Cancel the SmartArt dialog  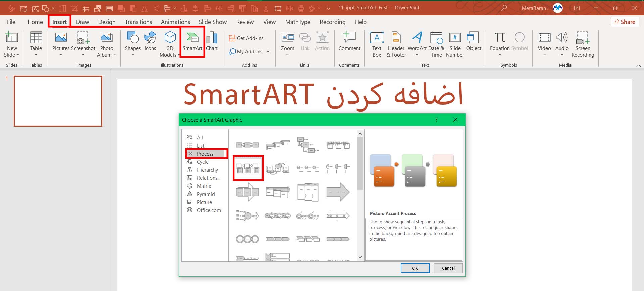448,268
